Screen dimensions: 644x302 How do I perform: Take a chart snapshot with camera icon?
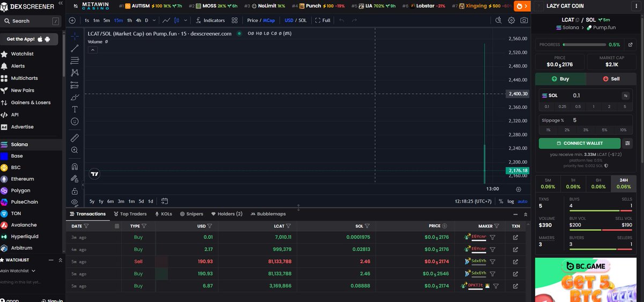click(x=524, y=20)
